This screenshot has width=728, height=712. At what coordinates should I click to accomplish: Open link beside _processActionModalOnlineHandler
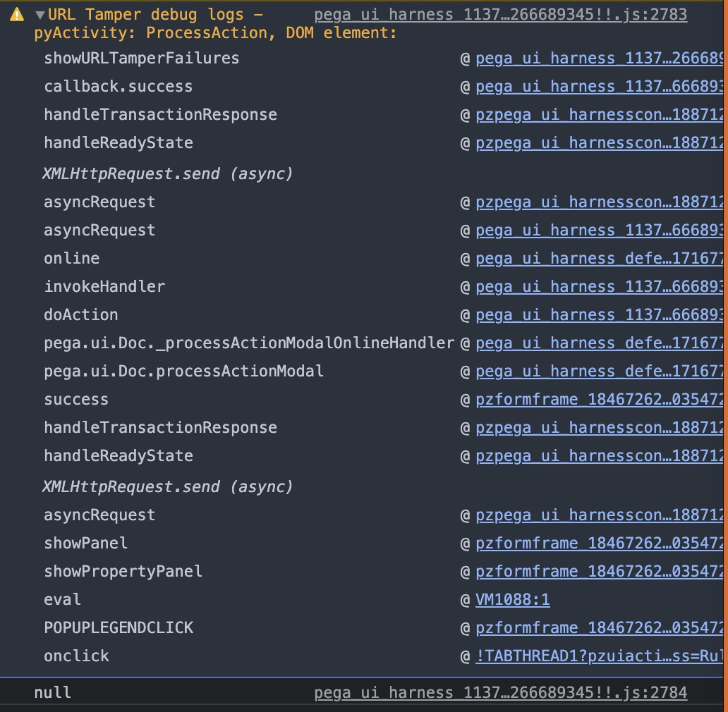[600, 343]
